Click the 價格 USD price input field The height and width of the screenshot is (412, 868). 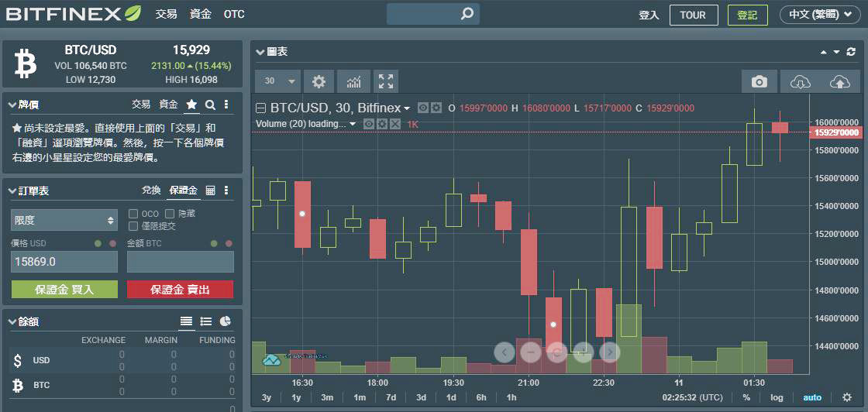(64, 262)
